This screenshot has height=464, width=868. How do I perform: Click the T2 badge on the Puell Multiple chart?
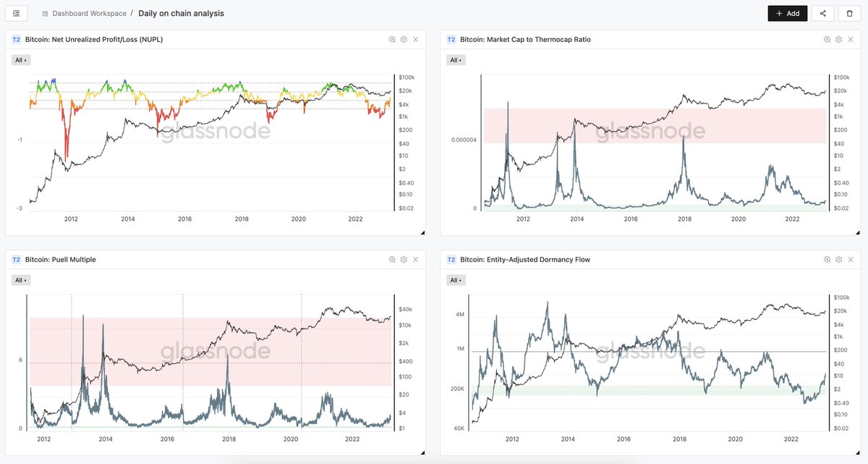tap(15, 259)
